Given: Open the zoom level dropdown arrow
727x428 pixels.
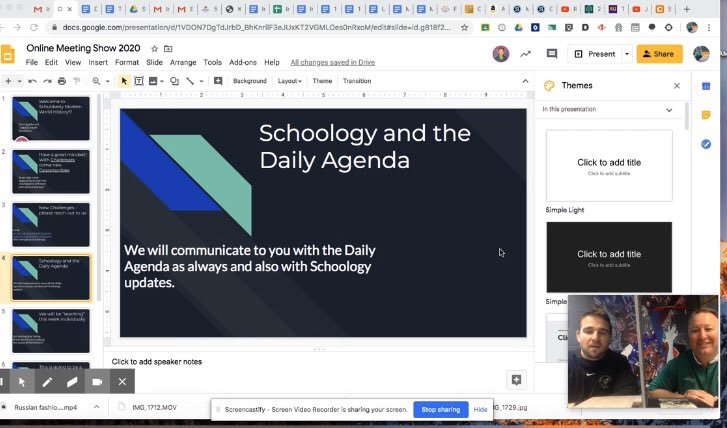Looking at the screenshot, I should click(x=108, y=81).
